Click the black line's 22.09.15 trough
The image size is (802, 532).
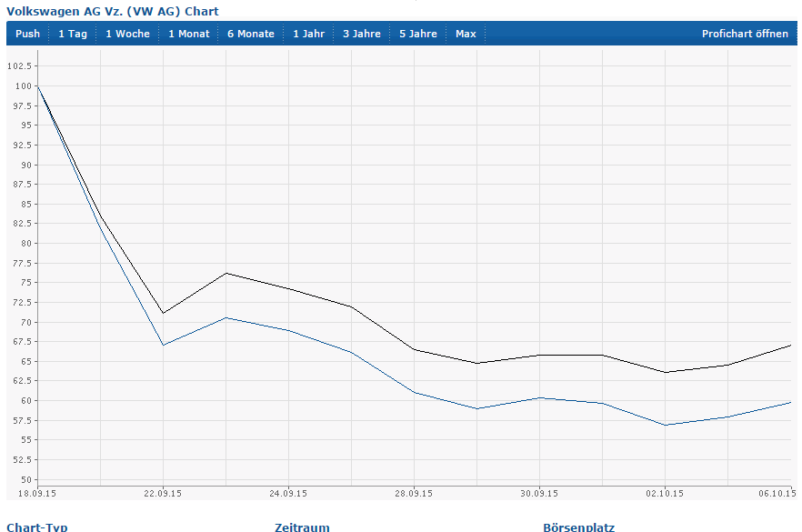tap(163, 313)
